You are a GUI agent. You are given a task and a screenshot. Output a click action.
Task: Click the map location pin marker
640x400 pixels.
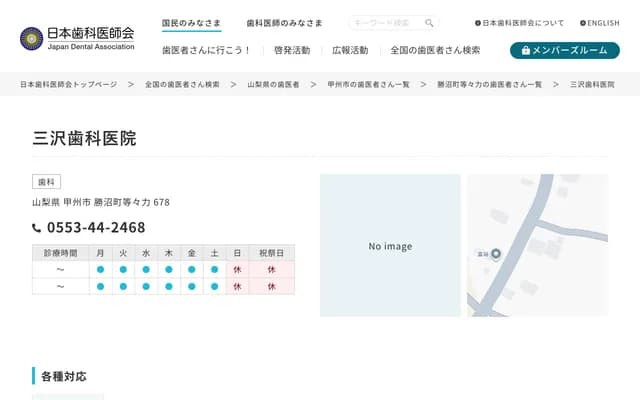[495, 254]
